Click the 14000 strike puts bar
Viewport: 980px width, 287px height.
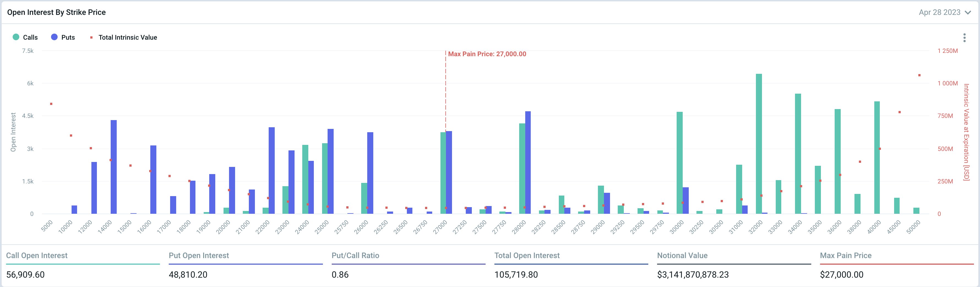pyautogui.click(x=113, y=167)
